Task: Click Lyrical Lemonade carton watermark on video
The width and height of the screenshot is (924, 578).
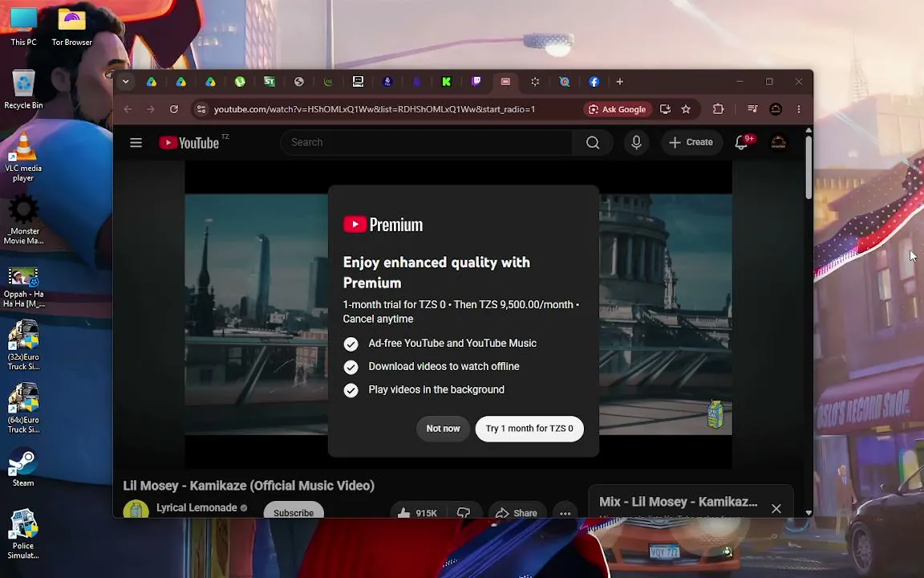Action: coord(715,414)
